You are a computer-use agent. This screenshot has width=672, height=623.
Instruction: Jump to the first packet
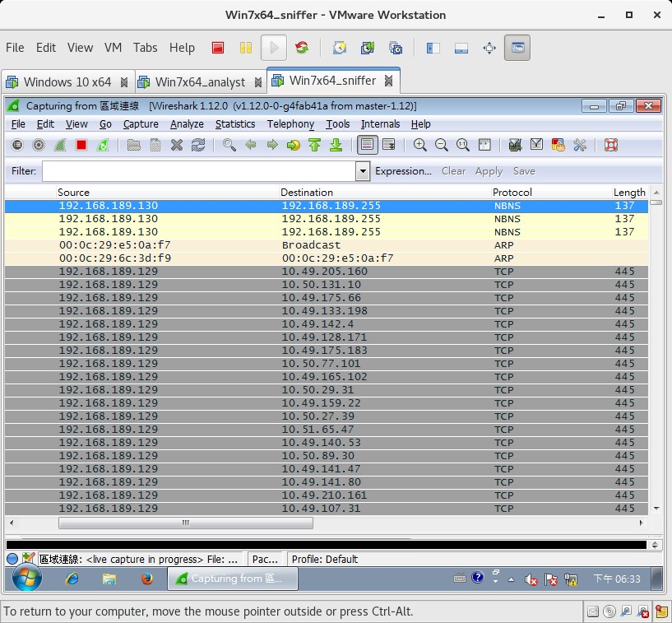[315, 145]
